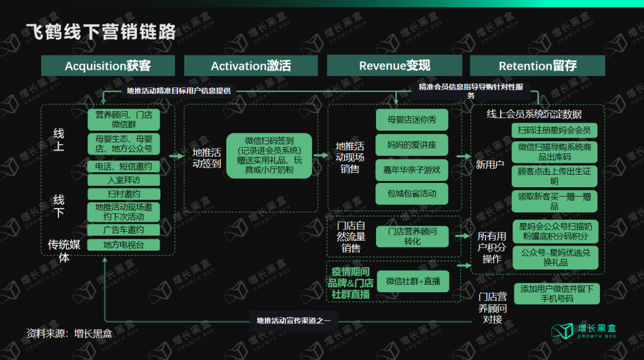Screen dimensions: 644x360
Task: Select the Retention留存 header
Action: pyautogui.click(x=537, y=66)
